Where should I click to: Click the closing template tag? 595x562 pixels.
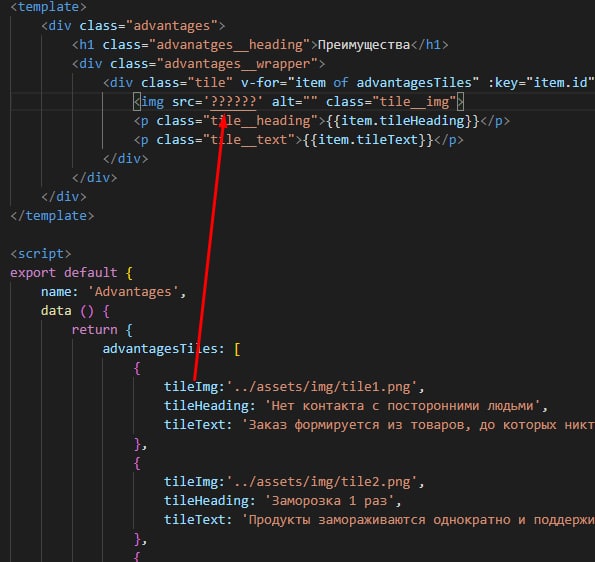coord(52,216)
